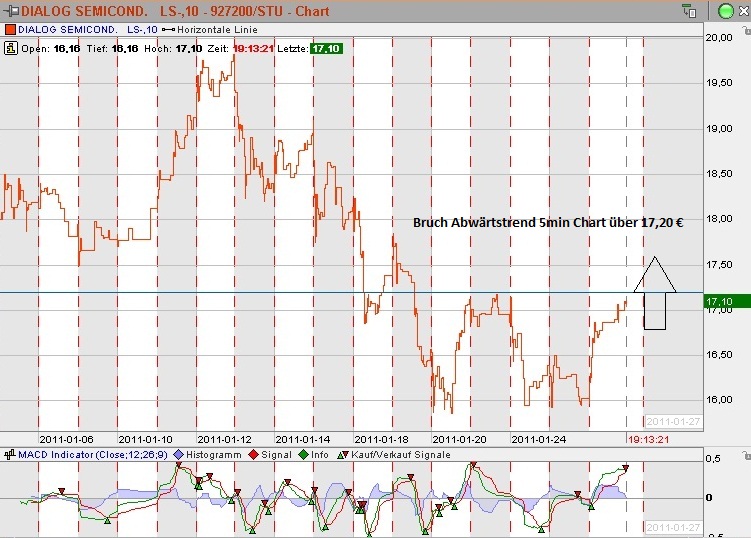The height and width of the screenshot is (538, 751).
Task: Click the blue Histogramm legend diamond
Action: click(x=179, y=455)
